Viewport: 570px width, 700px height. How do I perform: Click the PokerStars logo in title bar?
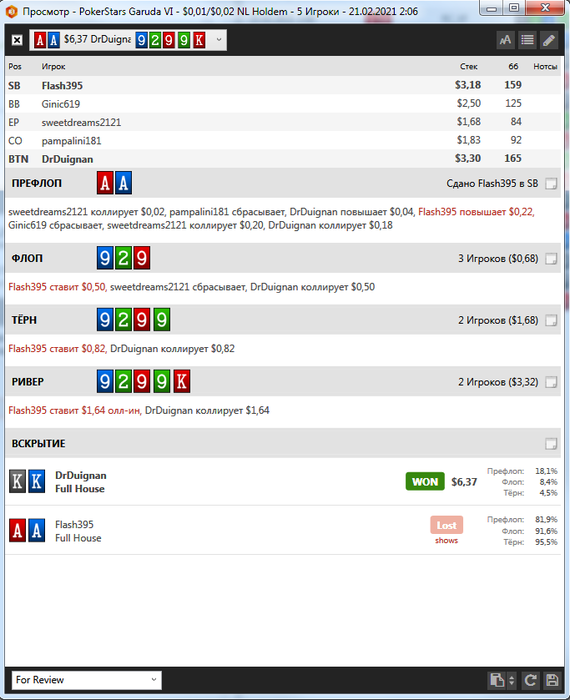tap(12, 11)
